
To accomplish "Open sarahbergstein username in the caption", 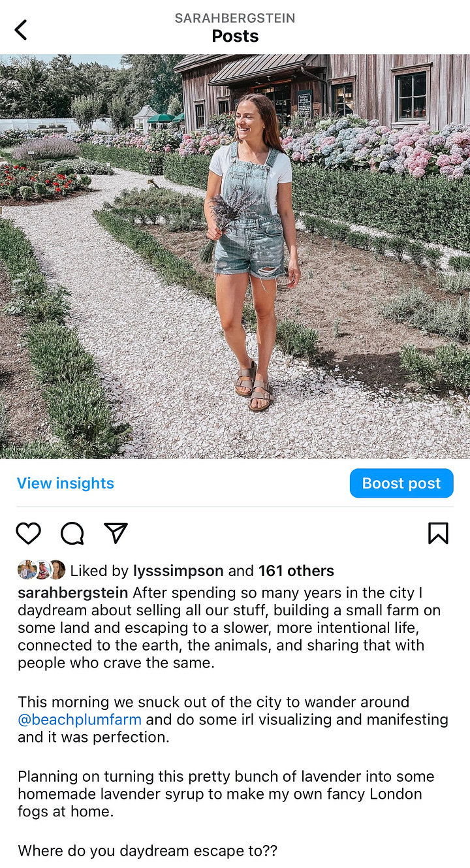I will coord(73,593).
